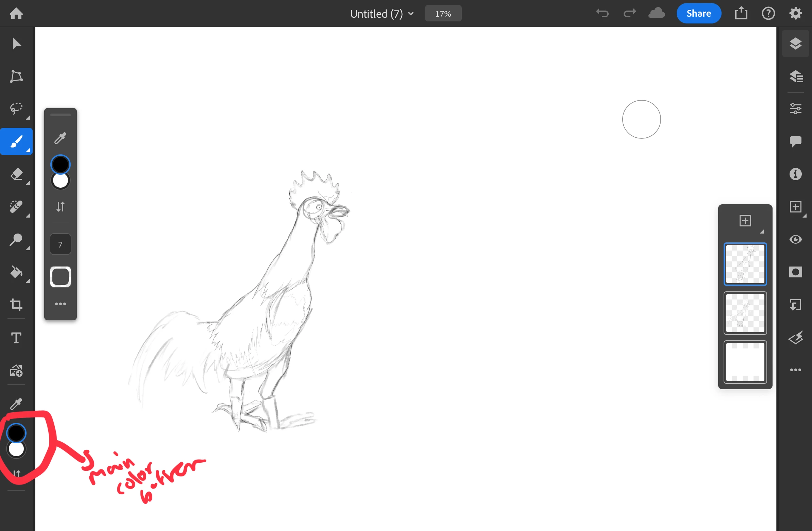Open the Place Photo tool
The height and width of the screenshot is (531, 812).
[16, 370]
